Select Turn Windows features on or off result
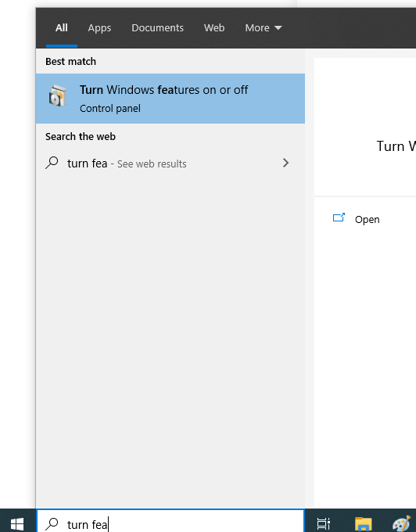The height and width of the screenshot is (532, 416). coord(170,99)
